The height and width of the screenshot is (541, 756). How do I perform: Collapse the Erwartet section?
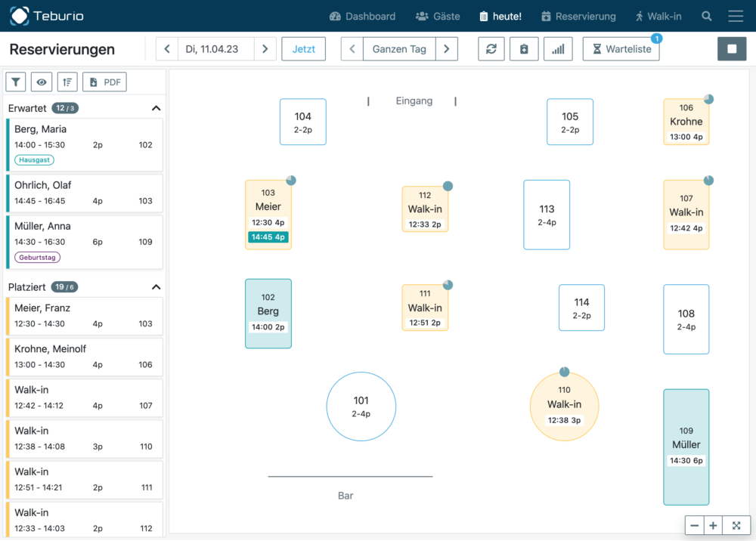(156, 108)
